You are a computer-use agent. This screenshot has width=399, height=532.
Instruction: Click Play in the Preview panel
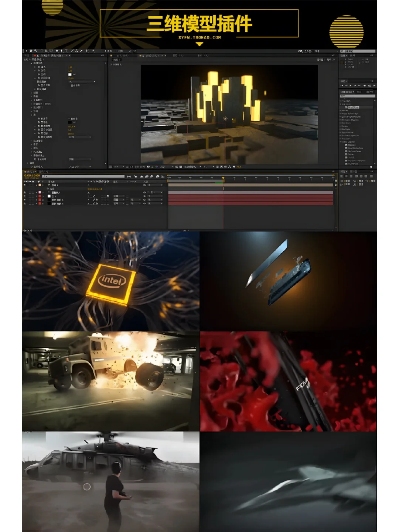click(x=350, y=85)
